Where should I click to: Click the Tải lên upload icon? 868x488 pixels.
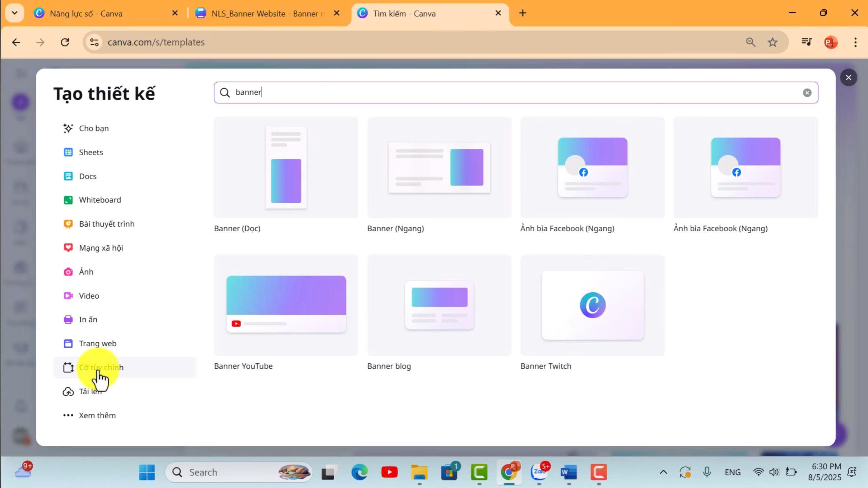pos(68,391)
